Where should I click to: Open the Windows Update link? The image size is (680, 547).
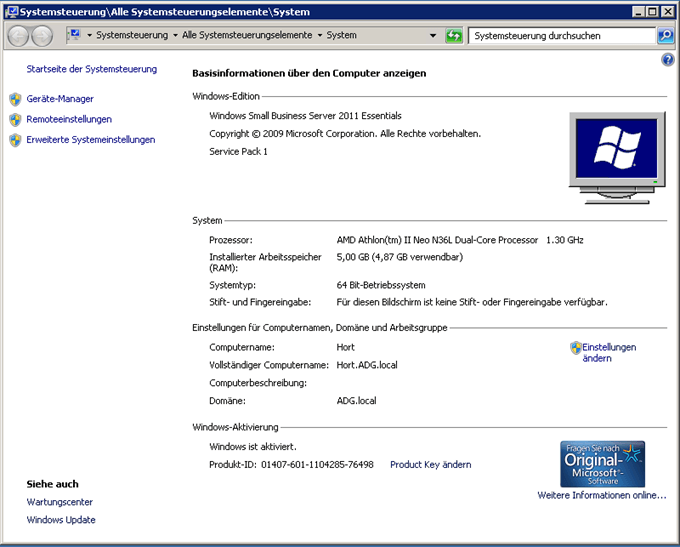(x=61, y=520)
